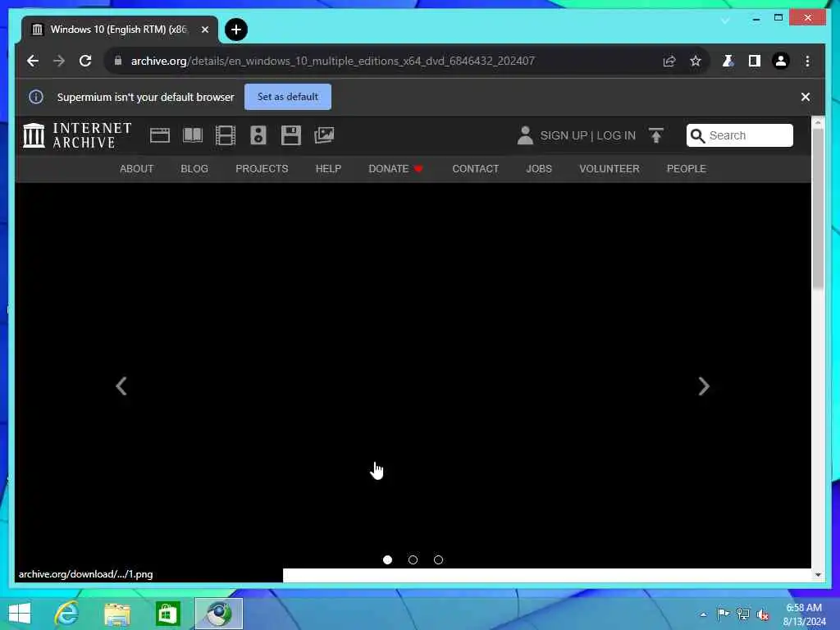
Task: Open the Internet Archive home logo
Action: pos(77,135)
